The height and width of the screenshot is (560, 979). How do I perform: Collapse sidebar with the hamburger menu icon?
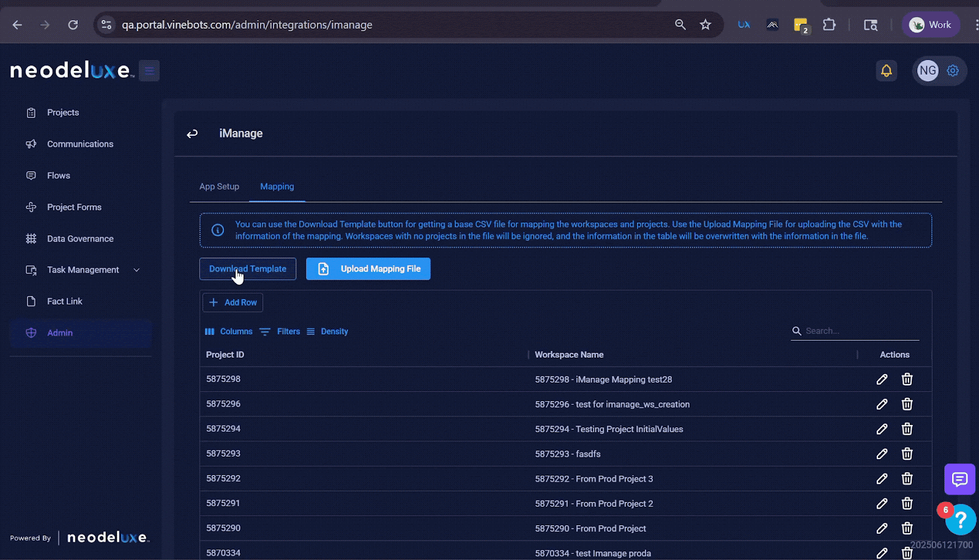(x=149, y=70)
